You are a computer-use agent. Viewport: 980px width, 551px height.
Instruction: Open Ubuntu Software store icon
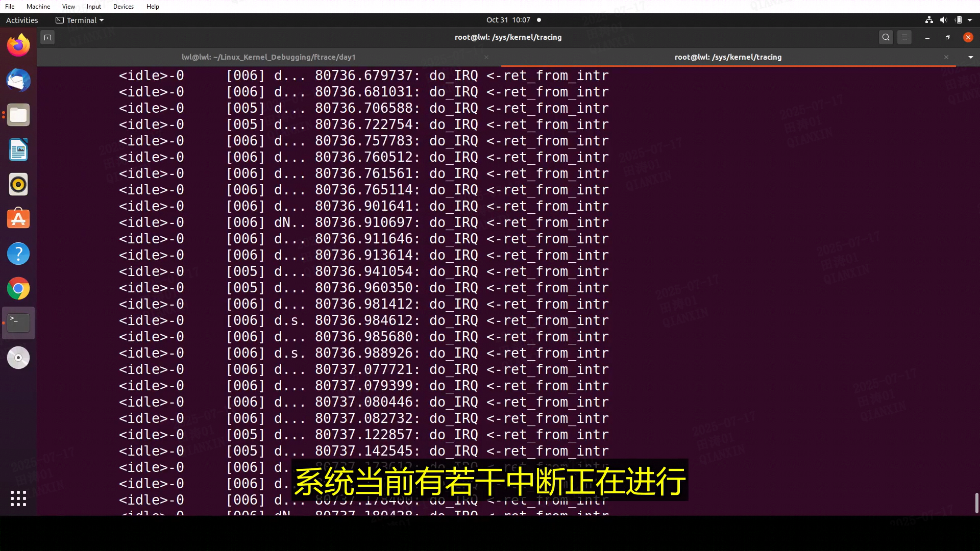pyautogui.click(x=18, y=219)
